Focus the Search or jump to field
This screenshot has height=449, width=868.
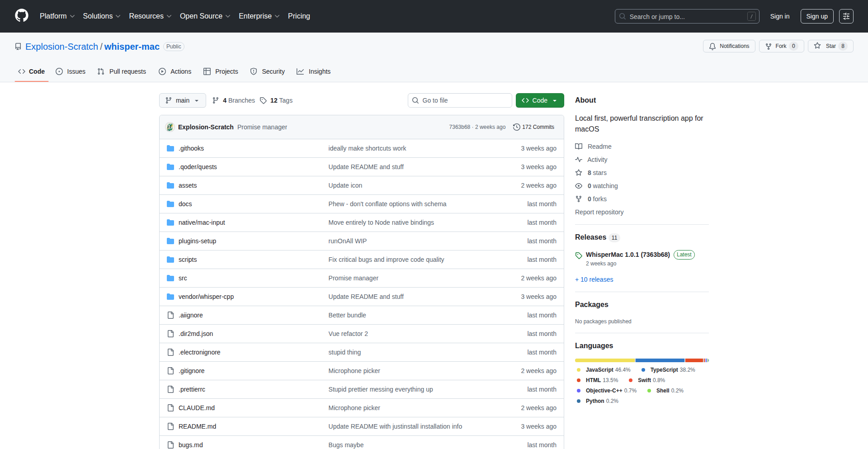coord(687,16)
